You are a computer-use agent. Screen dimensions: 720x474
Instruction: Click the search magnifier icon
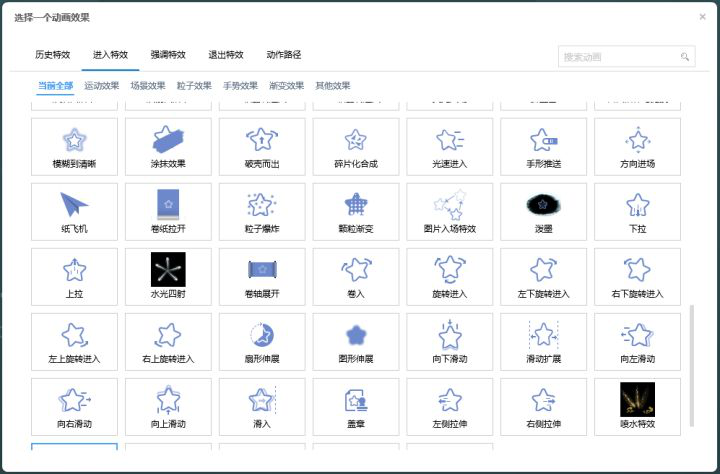point(685,57)
